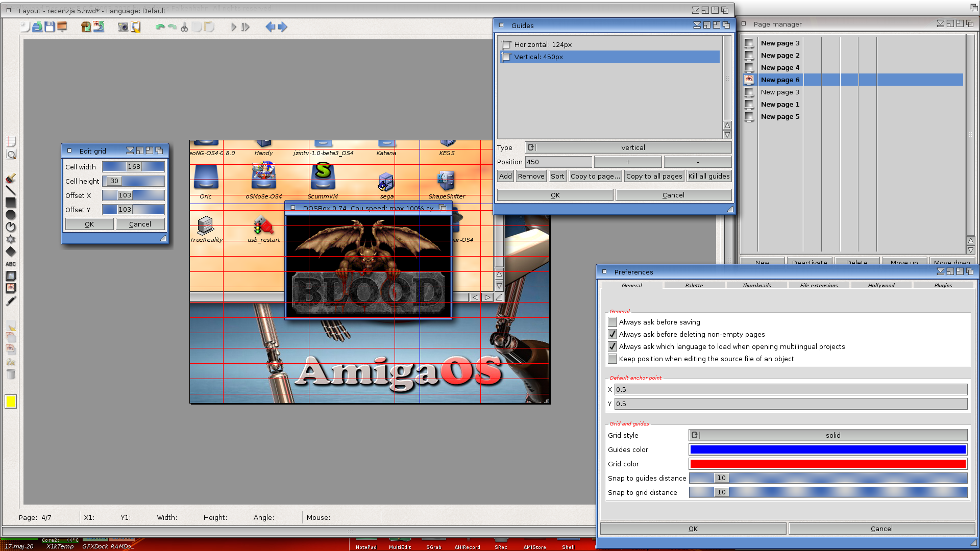The image size is (980, 551).
Task: Click the Snap to guides distance slider
Action: pos(828,478)
